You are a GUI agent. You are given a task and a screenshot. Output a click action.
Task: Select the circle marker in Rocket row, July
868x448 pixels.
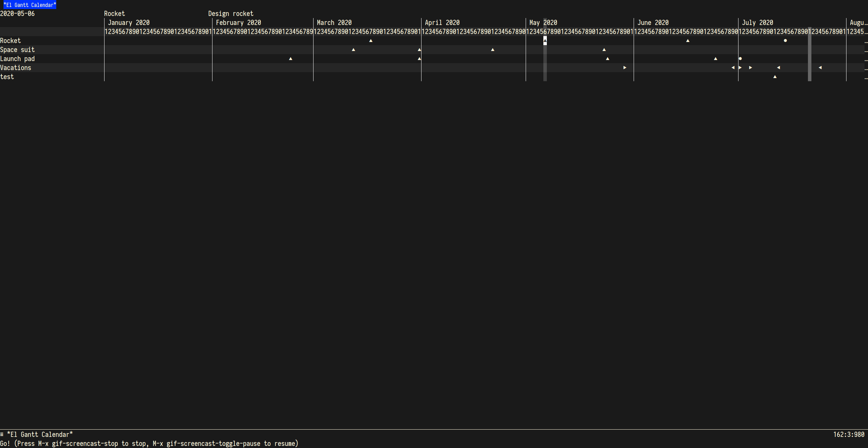[785, 41]
